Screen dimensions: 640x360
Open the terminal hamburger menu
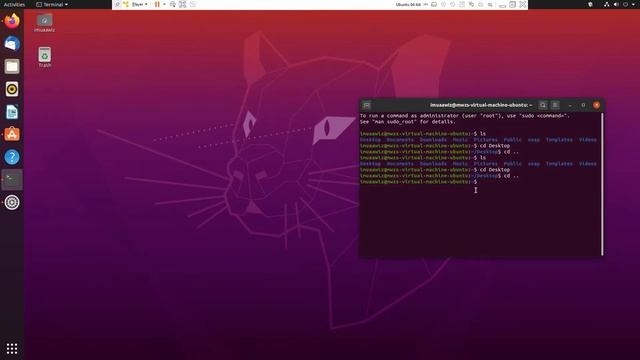point(555,105)
